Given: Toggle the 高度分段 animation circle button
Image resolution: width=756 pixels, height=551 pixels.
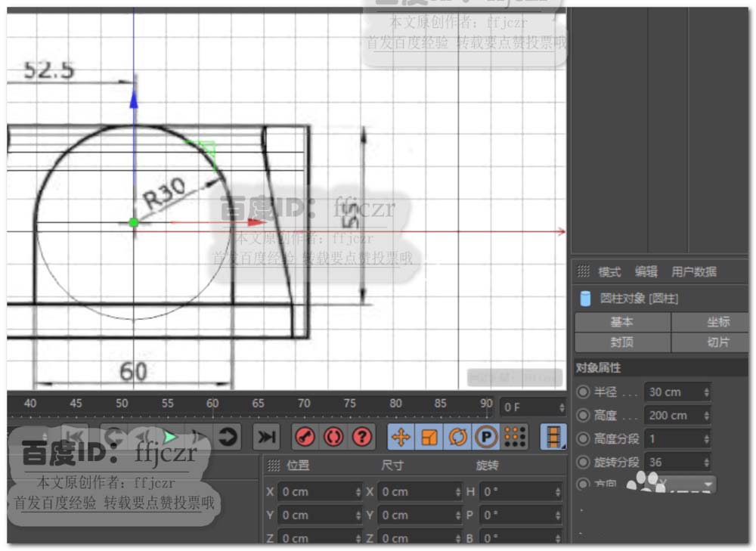Looking at the screenshot, I should [x=584, y=438].
